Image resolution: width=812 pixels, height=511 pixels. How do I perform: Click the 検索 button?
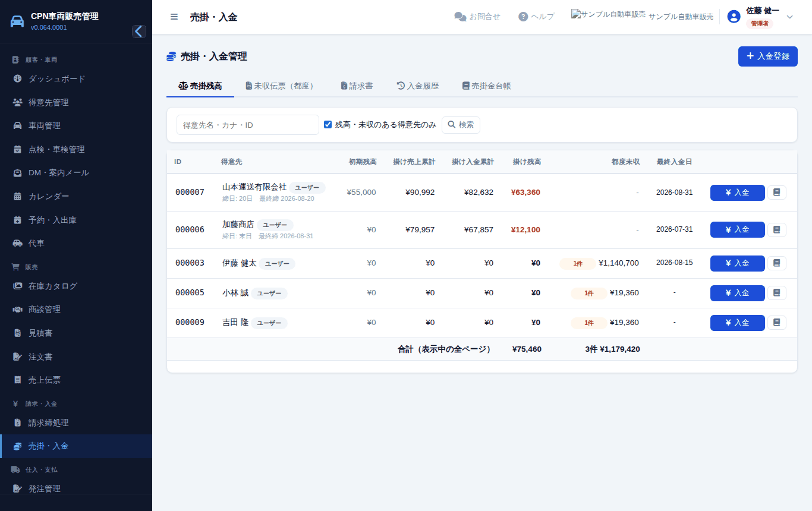pyautogui.click(x=461, y=125)
